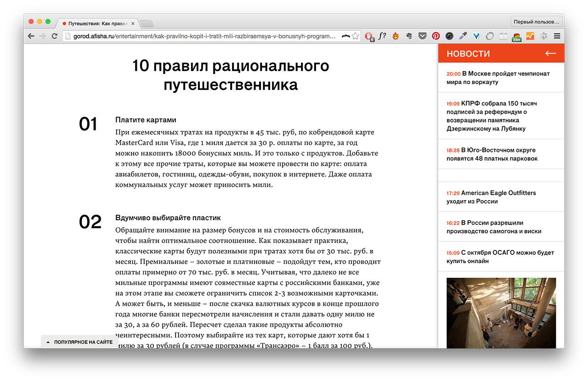The image size is (588, 382).
Task: Click the gray circular arrow extension
Action: (x=490, y=36)
